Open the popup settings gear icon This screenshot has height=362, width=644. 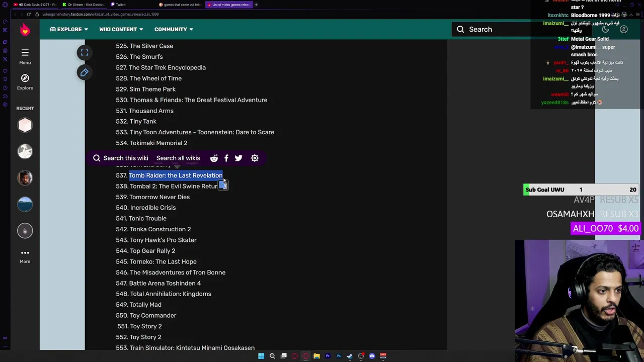tap(255, 158)
